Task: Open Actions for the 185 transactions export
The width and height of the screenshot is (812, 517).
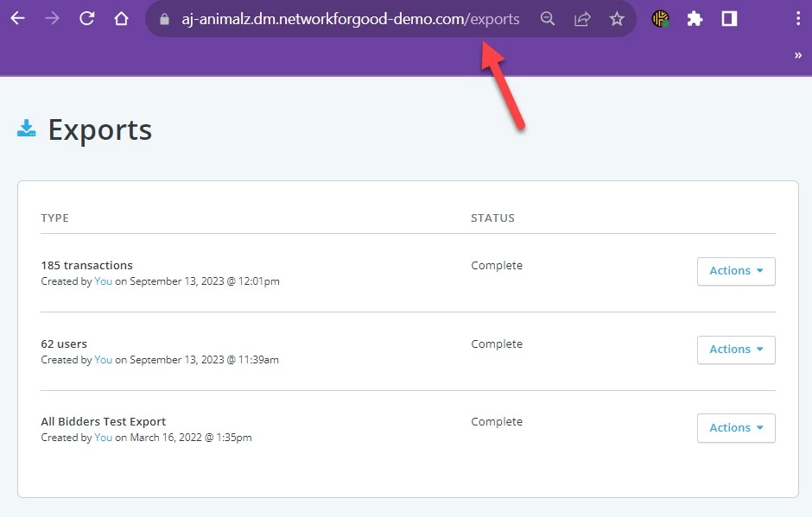Action: tap(736, 271)
